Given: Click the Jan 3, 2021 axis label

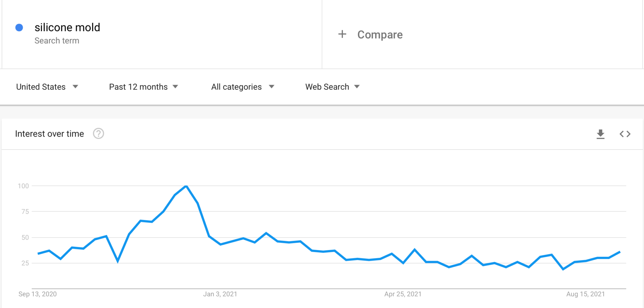Looking at the screenshot, I should tap(220, 294).
